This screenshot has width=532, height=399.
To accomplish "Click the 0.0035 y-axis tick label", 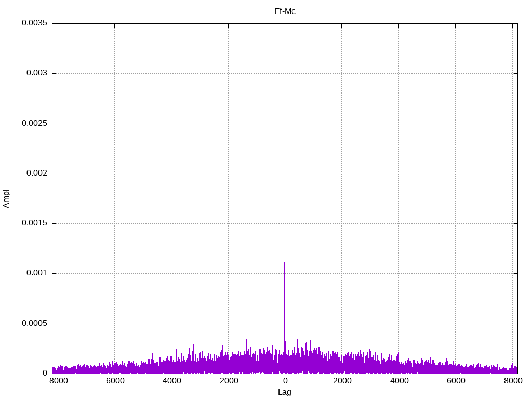I will 35,23.
